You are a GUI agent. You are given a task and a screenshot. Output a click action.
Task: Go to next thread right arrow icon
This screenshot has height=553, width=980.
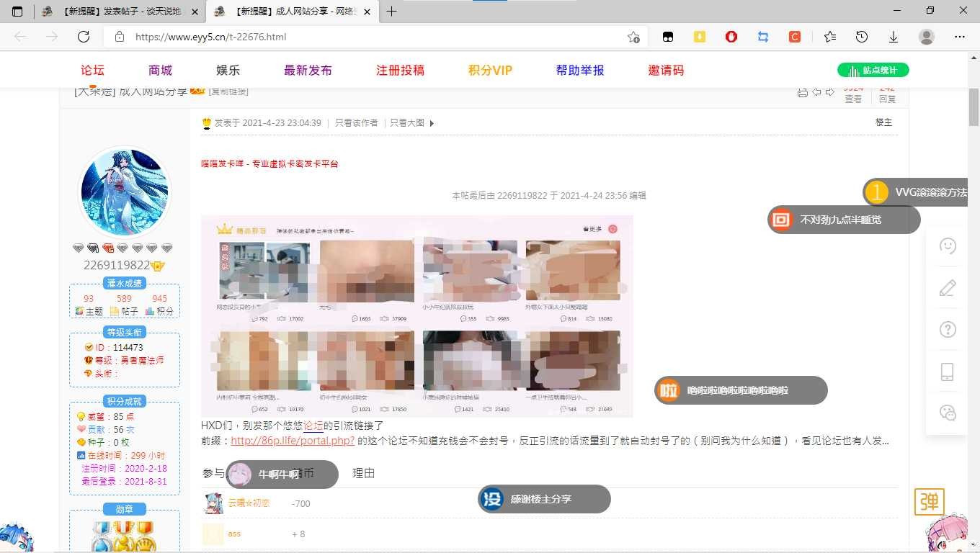(x=829, y=92)
